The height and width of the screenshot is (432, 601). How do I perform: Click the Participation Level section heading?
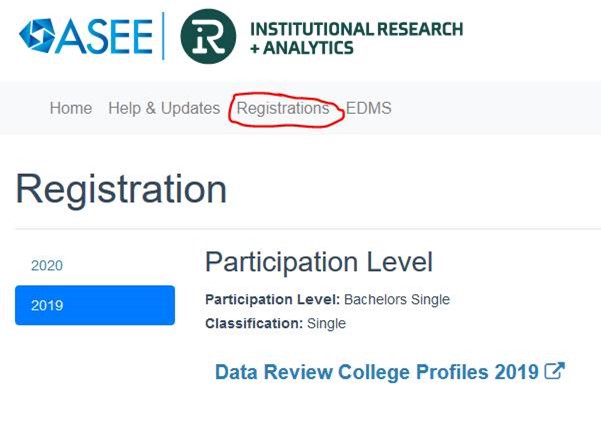[319, 262]
